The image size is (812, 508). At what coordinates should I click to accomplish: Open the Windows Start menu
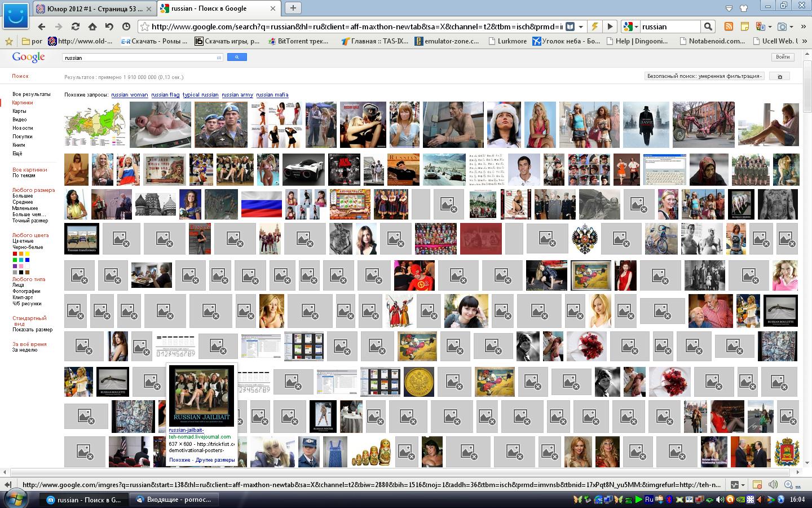[x=15, y=500]
